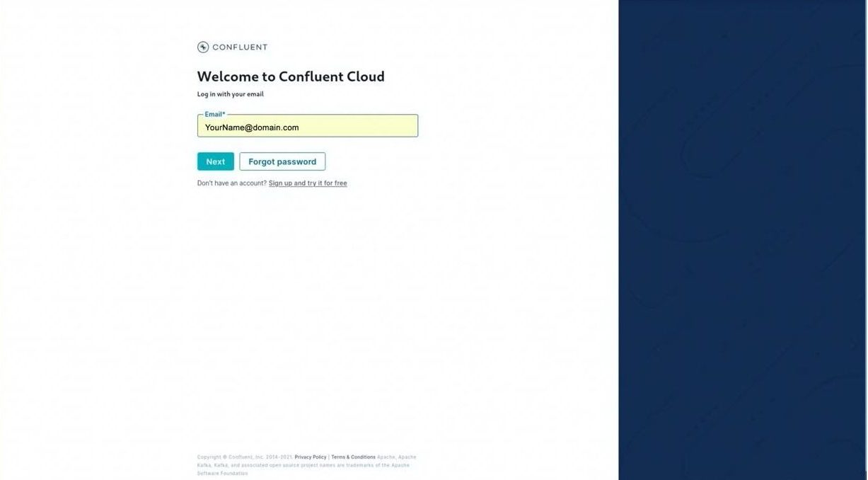Click the Confluent logo icon
Image resolution: width=868 pixels, height=480 pixels.
click(x=203, y=47)
